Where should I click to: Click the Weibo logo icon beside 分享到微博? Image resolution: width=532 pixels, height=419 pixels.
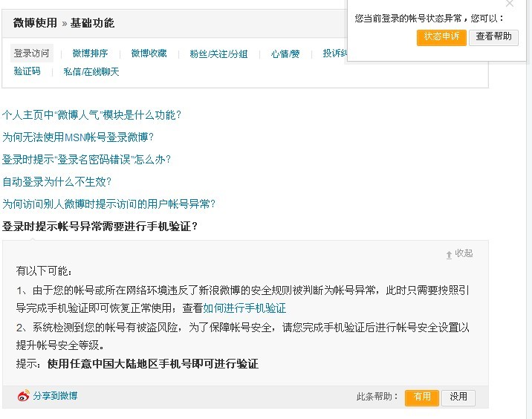[x=24, y=396]
